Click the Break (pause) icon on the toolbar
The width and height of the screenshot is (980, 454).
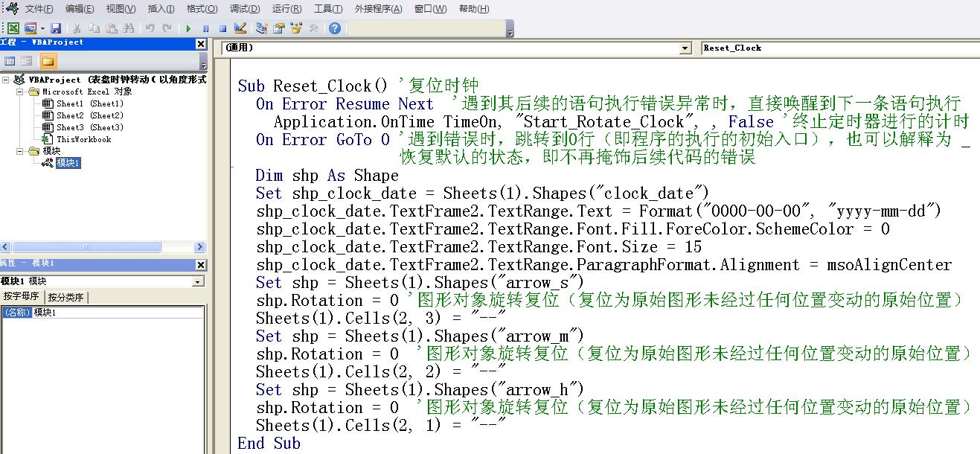tap(207, 29)
